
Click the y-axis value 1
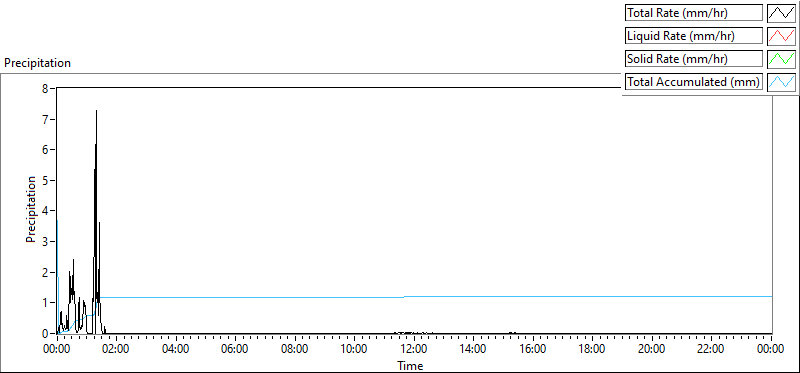(45, 303)
